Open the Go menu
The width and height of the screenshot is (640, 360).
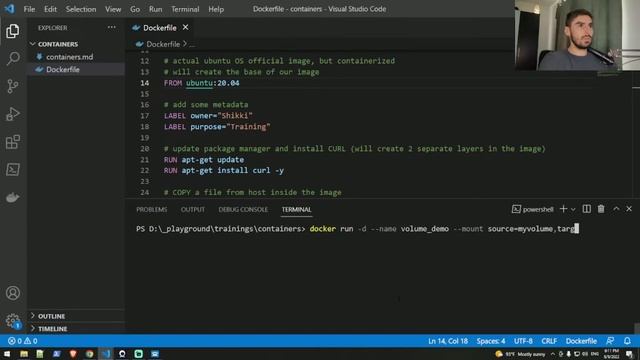pos(135,9)
